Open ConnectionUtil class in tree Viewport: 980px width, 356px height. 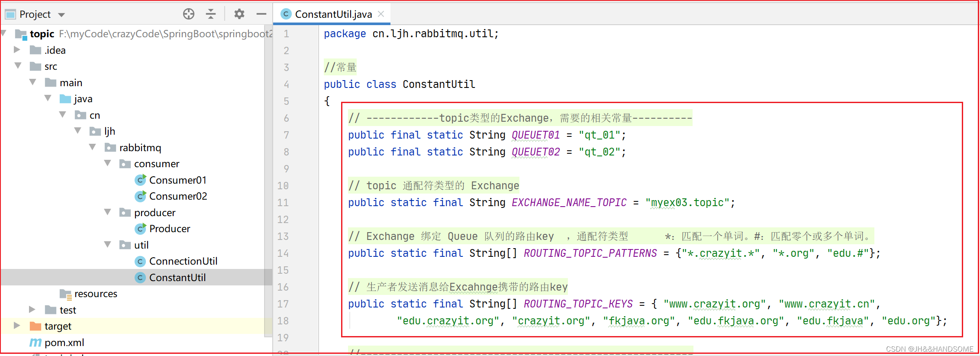pos(183,261)
